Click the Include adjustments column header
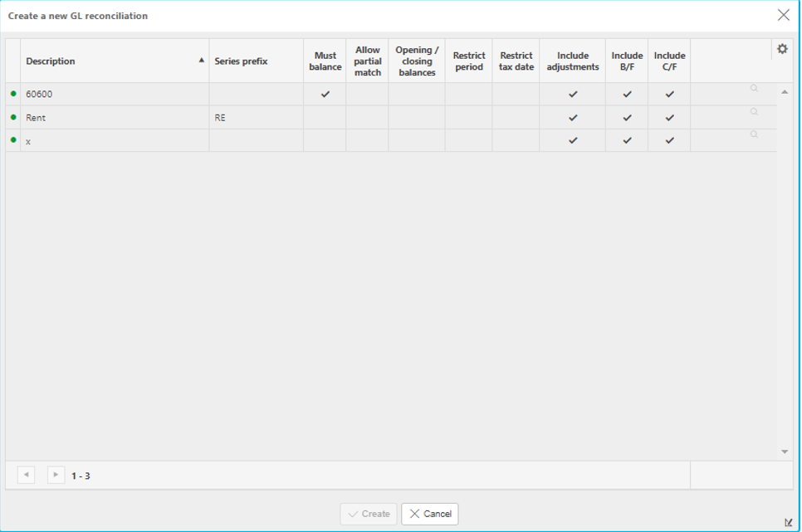This screenshot has width=802, height=532. pyautogui.click(x=572, y=61)
